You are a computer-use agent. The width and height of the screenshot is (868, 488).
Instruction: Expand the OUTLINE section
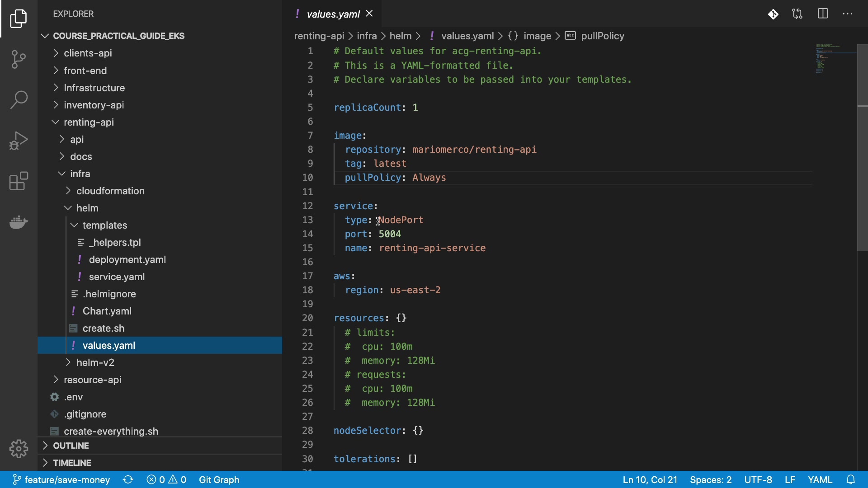coord(71,446)
